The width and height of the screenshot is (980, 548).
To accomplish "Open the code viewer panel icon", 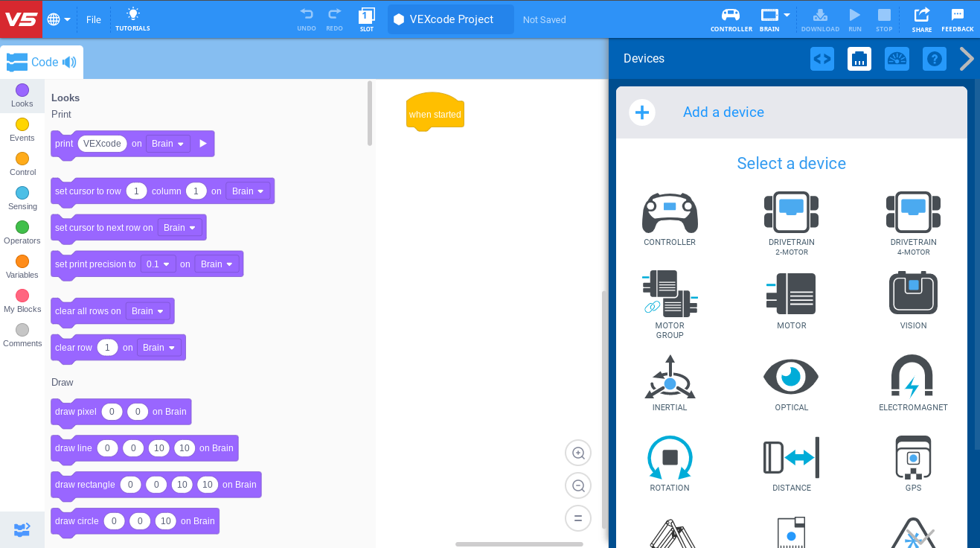I will click(x=822, y=59).
